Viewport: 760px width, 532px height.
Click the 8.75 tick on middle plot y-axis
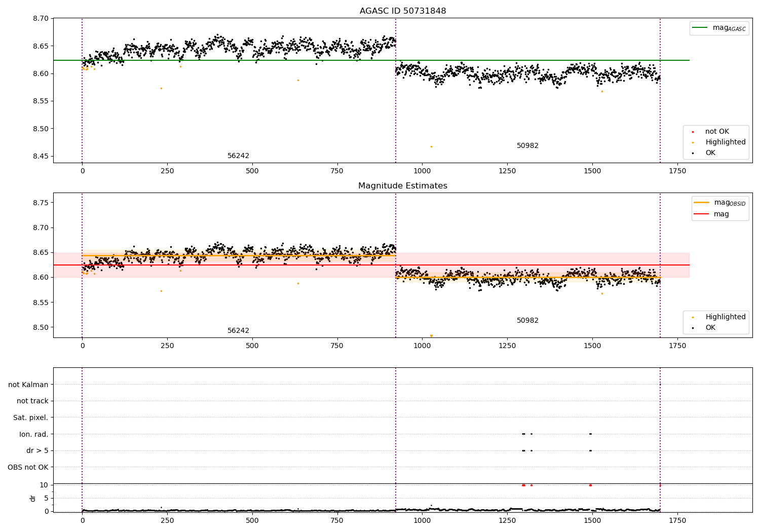(x=41, y=203)
